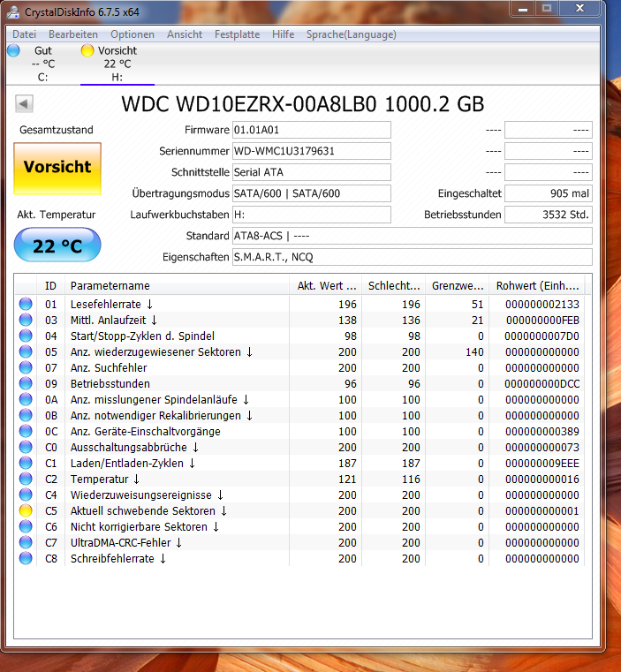Click the Grenzwe... column header
This screenshot has width=621, height=672.
click(x=458, y=286)
